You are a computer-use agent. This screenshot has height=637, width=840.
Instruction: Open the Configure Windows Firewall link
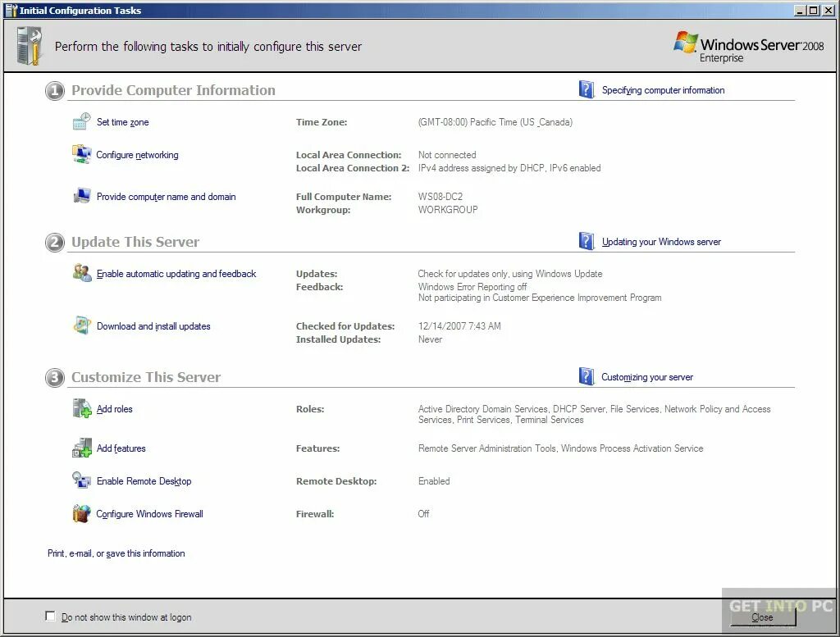149,514
